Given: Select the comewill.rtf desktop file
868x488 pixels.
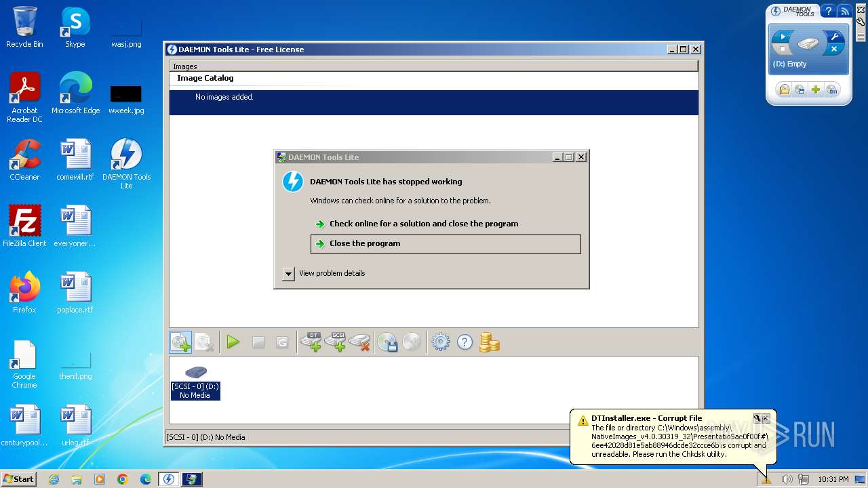Looking at the screenshot, I should tap(75, 160).
